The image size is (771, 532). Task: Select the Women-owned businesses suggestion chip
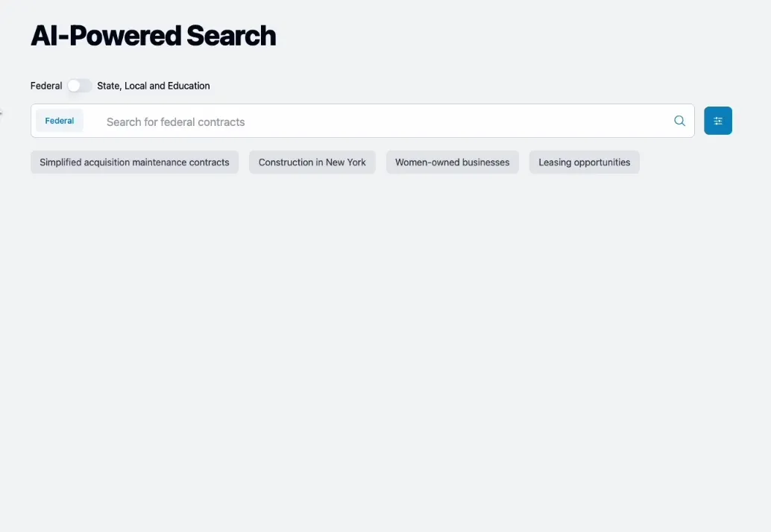pos(452,162)
